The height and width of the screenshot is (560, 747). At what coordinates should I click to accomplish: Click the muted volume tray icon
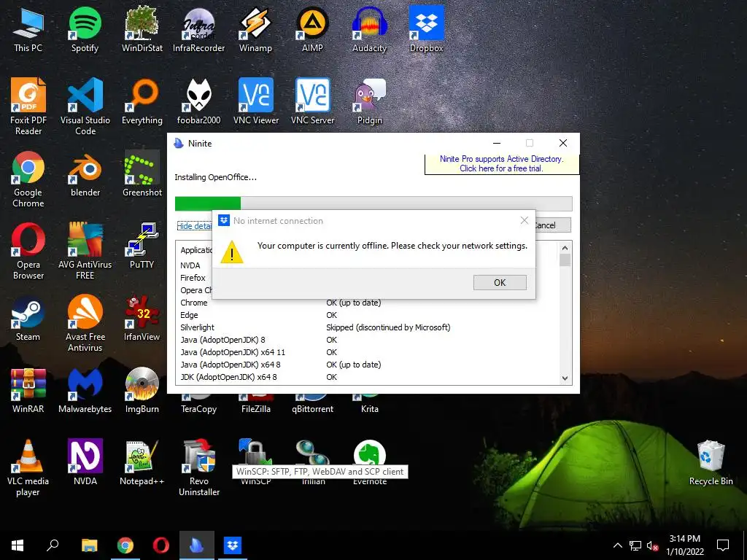652,545
